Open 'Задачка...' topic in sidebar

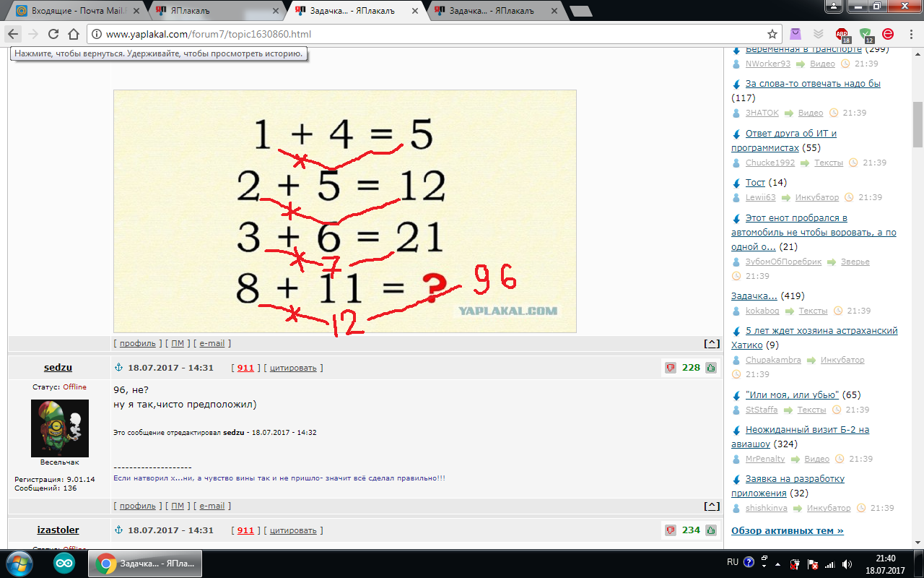[754, 296]
